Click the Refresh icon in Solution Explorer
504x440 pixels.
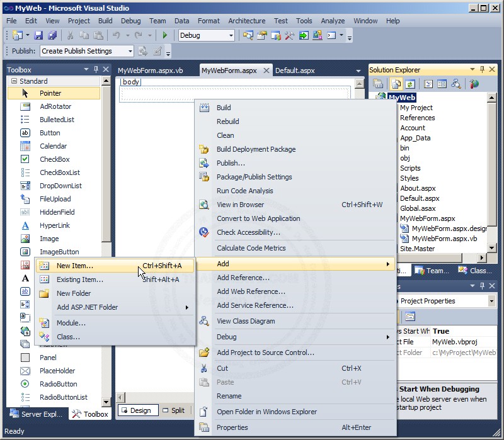coord(410,83)
